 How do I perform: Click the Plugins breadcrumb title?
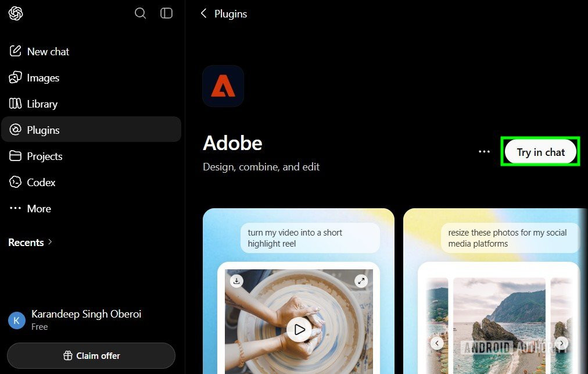point(231,14)
